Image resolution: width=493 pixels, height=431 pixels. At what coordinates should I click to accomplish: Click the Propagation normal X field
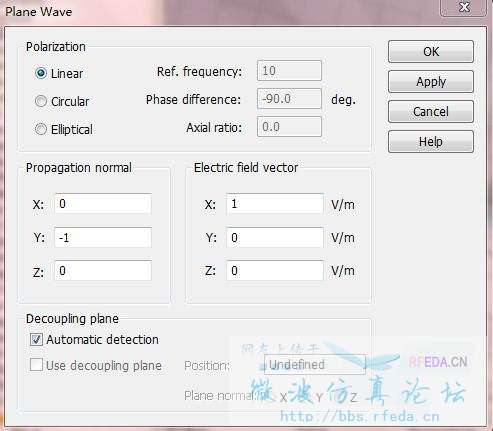click(x=103, y=204)
